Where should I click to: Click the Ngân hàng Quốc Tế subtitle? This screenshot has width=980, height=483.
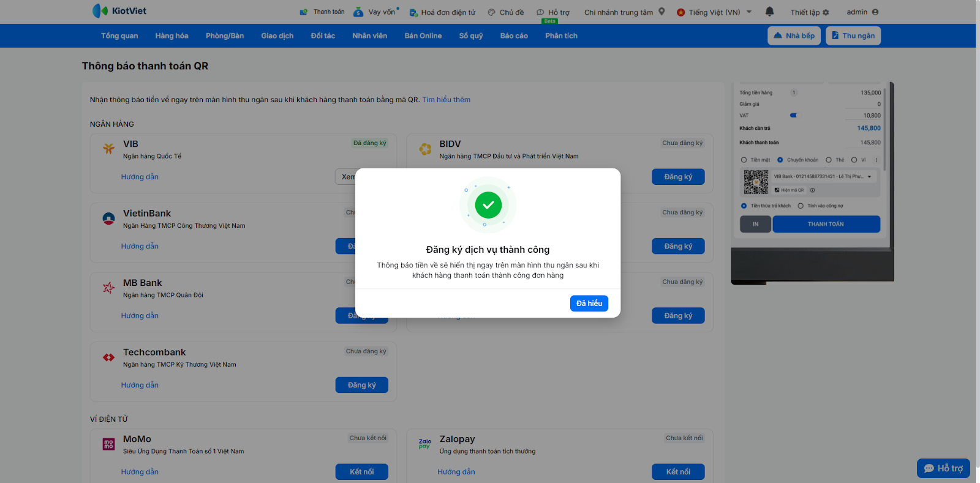[153, 156]
